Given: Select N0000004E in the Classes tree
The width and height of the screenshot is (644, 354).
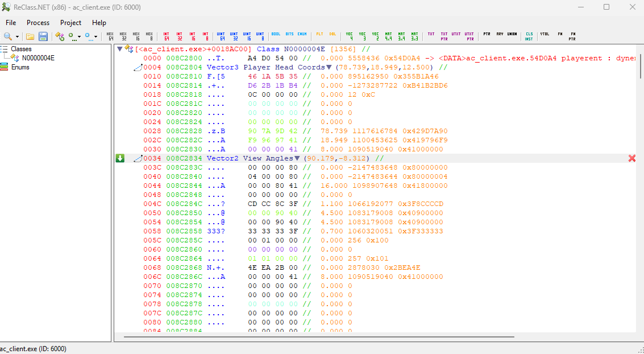Looking at the screenshot, I should coord(38,58).
